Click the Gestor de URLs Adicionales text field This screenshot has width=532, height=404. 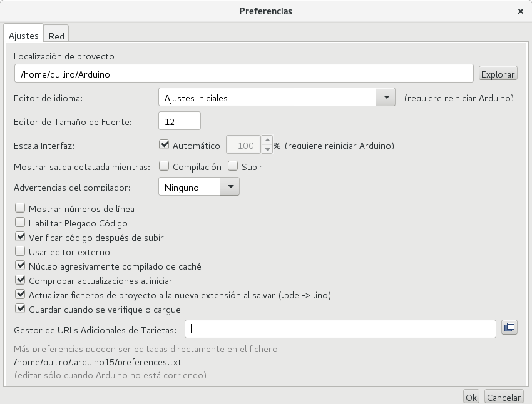click(x=341, y=327)
